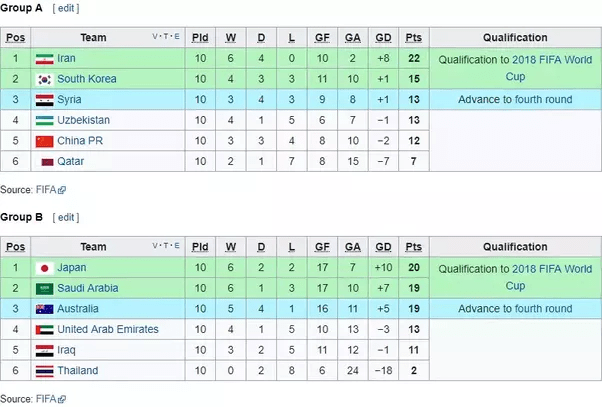The image size is (602, 407).
Task: Click the Iran flag icon
Action: 45,59
